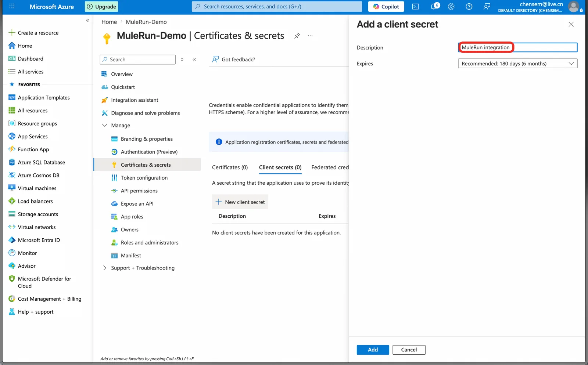Image resolution: width=588 pixels, height=365 pixels.
Task: Toggle the resource menu sort arrows
Action: point(182,59)
